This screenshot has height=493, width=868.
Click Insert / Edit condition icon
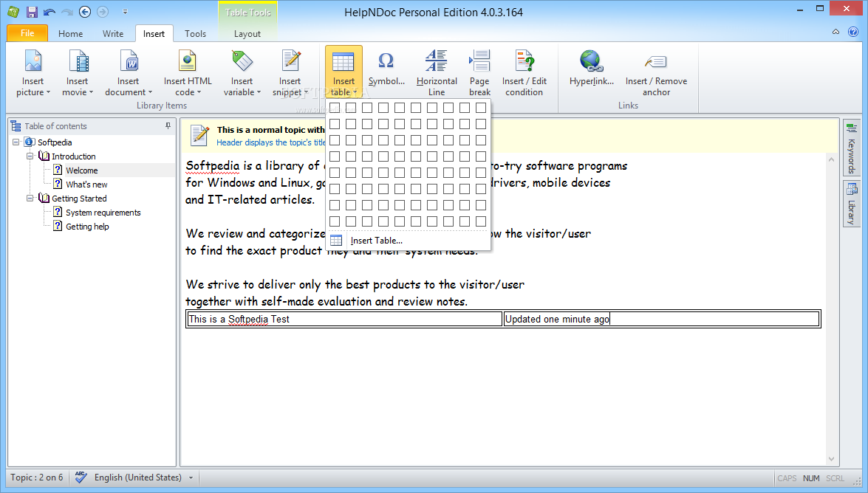click(x=524, y=61)
